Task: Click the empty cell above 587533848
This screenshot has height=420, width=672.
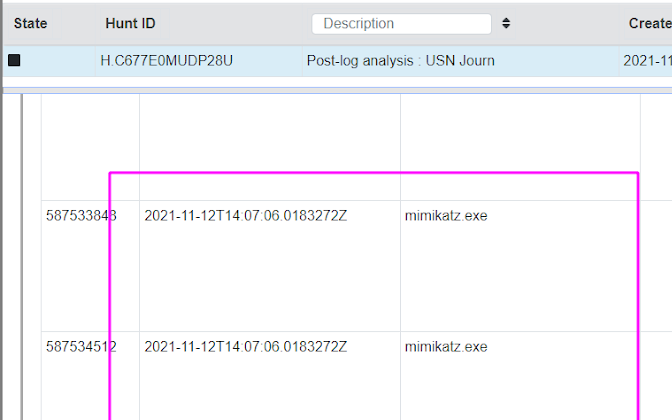Action: [90, 145]
